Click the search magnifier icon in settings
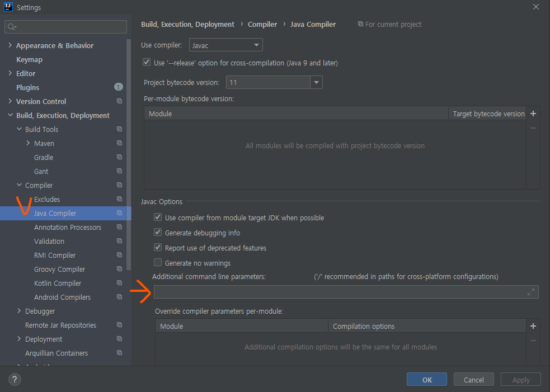The height and width of the screenshot is (392, 550). click(12, 27)
